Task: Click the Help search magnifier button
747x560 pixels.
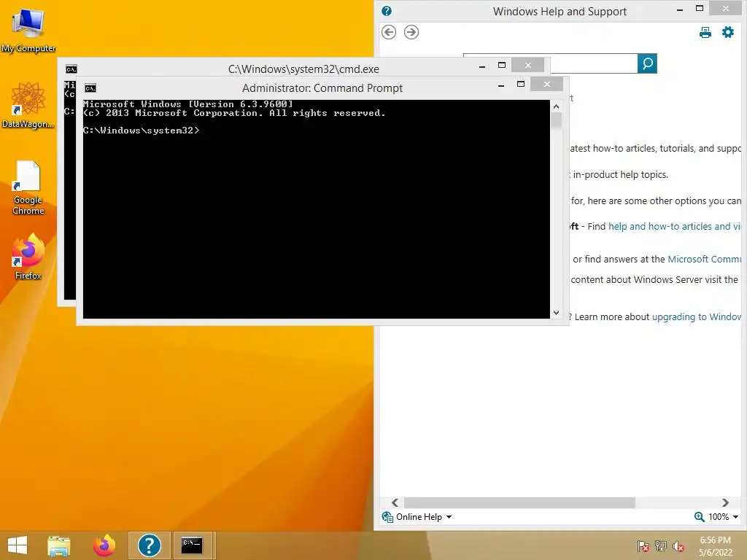Action: coord(648,63)
